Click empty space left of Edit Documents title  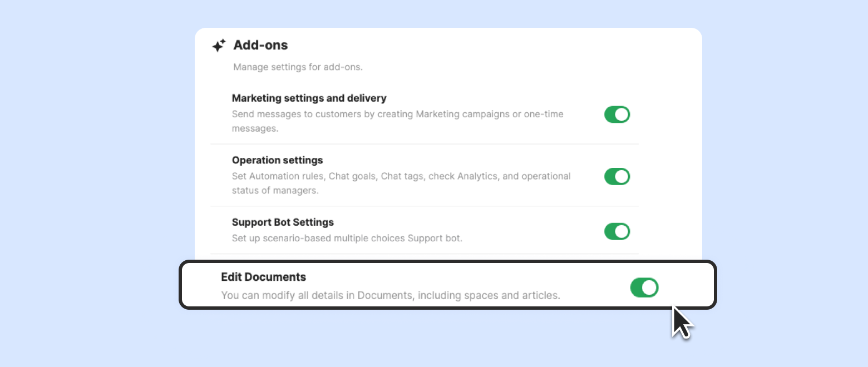coord(200,285)
